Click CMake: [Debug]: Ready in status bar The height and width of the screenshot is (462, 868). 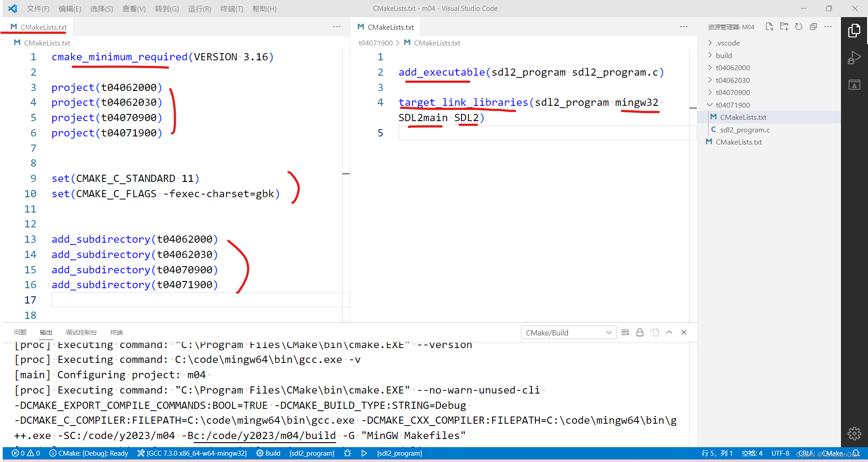[88, 453]
